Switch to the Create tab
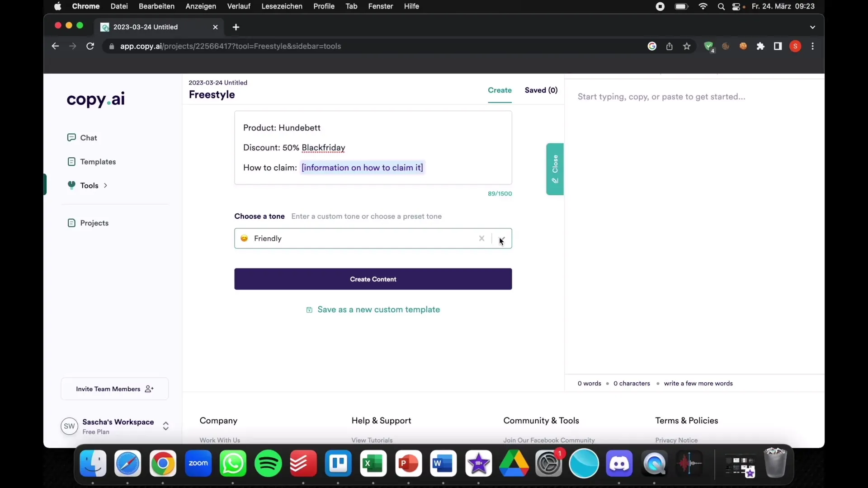 tap(500, 90)
